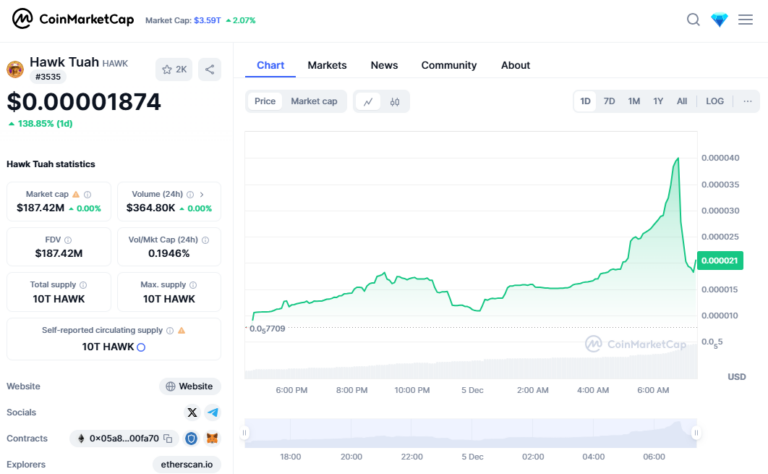This screenshot has height=474, width=768.
Task: Open the etherscan.io explorer link
Action: pos(186,464)
